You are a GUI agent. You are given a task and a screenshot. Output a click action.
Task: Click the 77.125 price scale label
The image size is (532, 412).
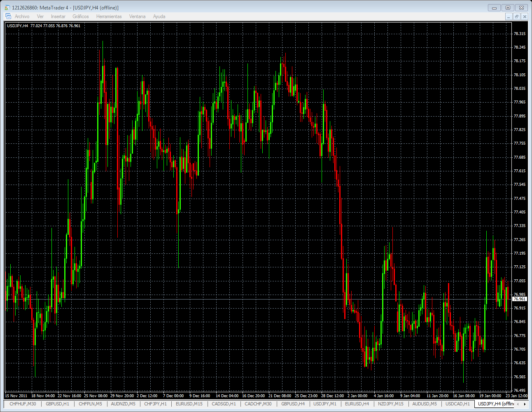coord(520,267)
